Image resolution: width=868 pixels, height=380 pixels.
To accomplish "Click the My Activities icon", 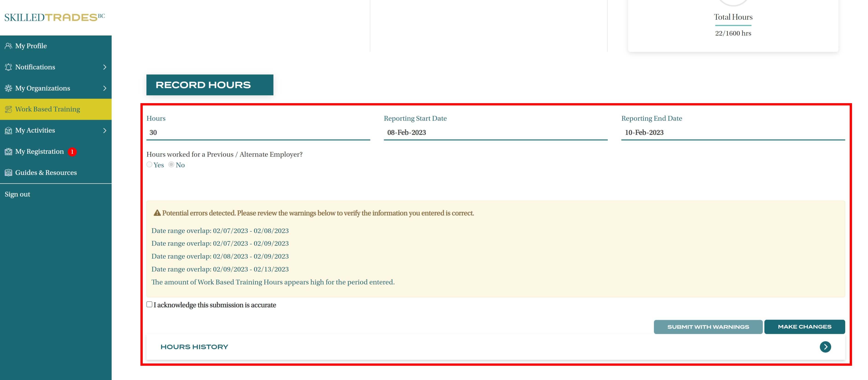I will [x=9, y=131].
